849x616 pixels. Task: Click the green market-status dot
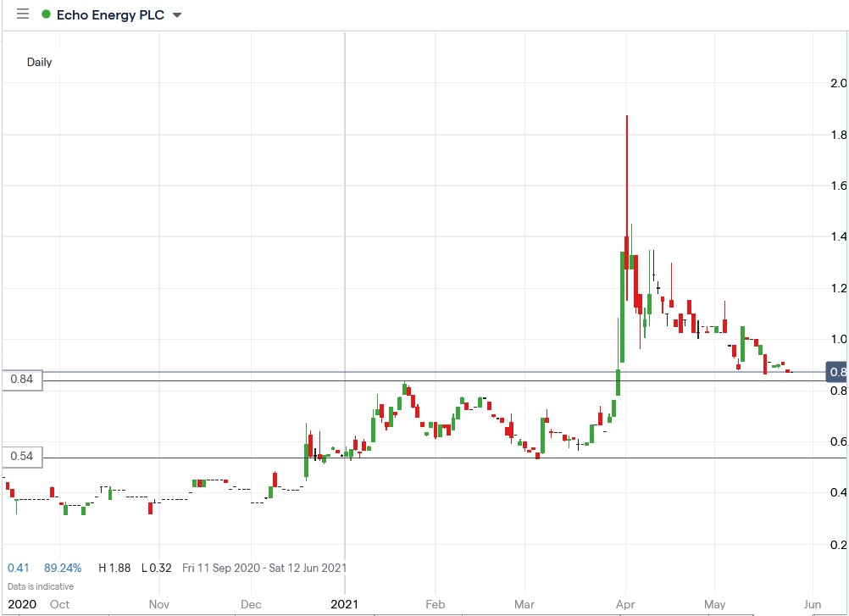(45, 14)
